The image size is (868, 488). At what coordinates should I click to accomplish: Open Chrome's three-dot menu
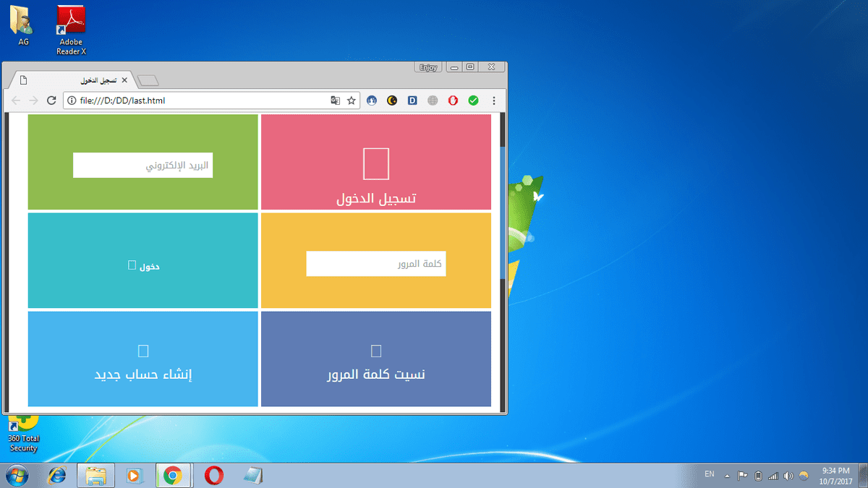click(494, 100)
